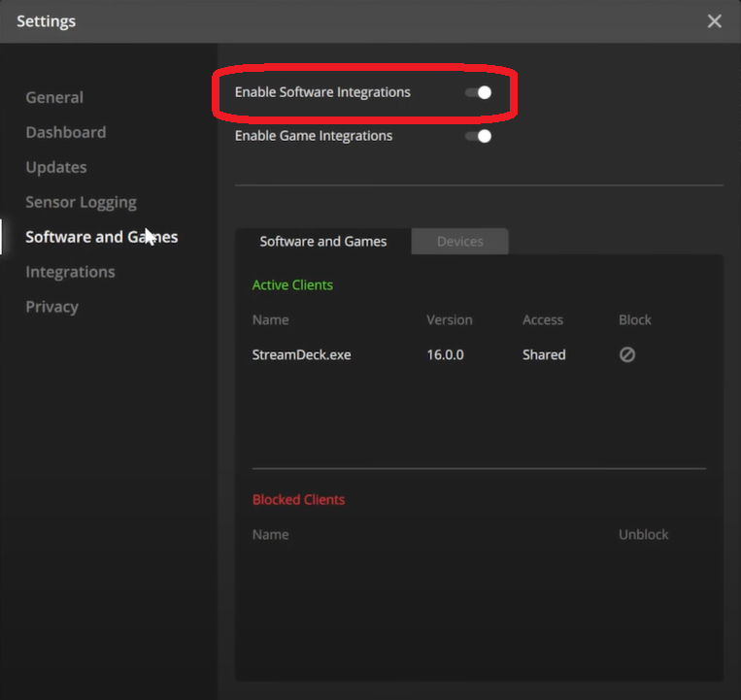Screen dimensions: 741x700
Task: Click Name column header under Active Clients
Action: tap(270, 320)
